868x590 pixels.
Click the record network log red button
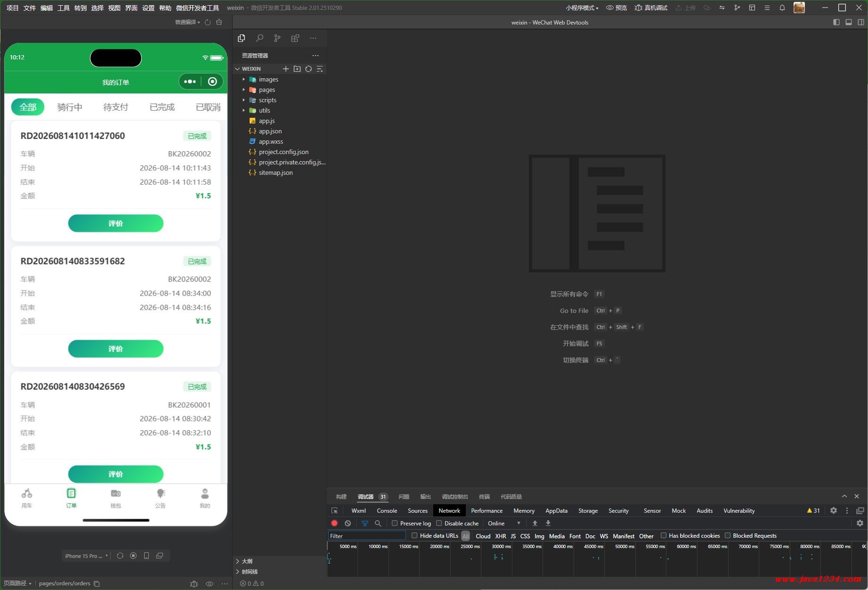[x=334, y=523]
